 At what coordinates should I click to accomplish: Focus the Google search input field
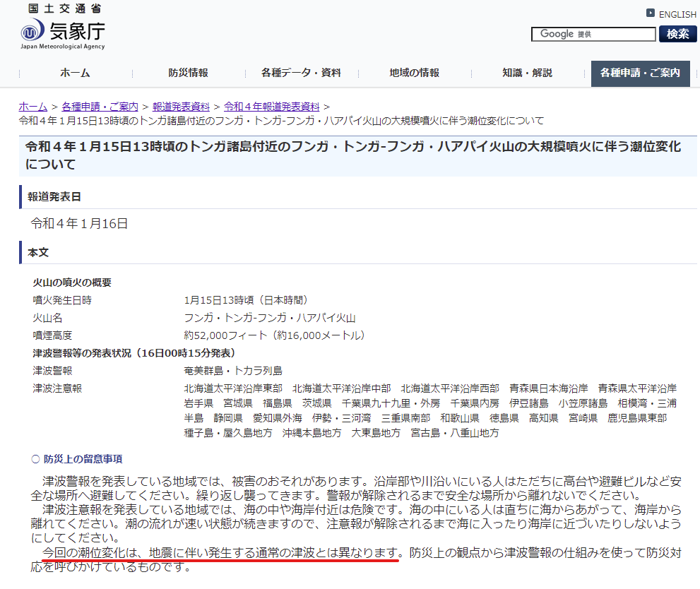[x=593, y=34]
